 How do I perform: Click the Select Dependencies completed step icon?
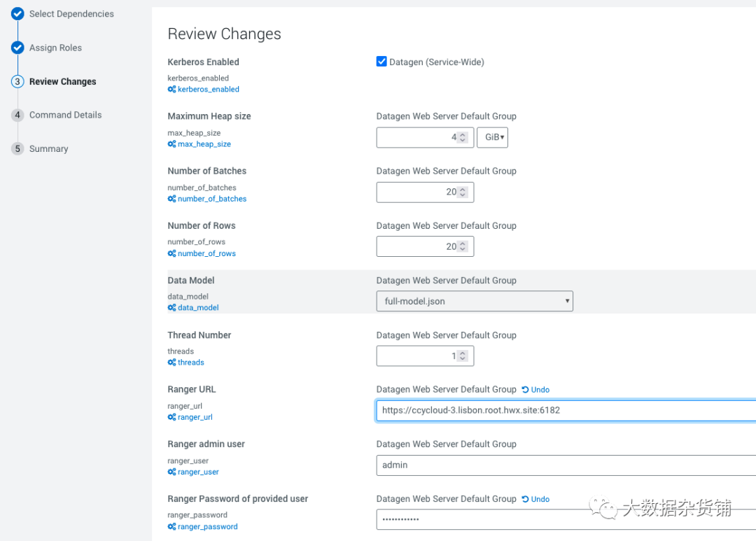(17, 14)
